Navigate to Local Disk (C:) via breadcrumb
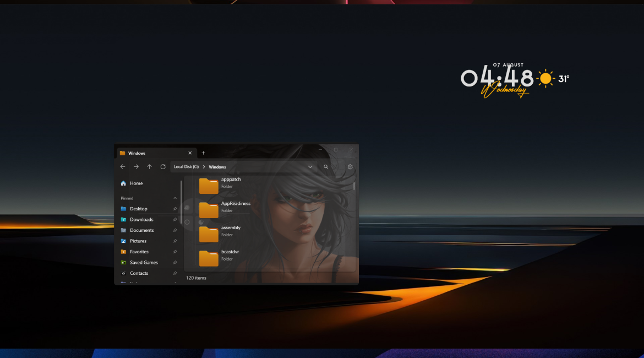Screen dimensions: 644x358 186,166
